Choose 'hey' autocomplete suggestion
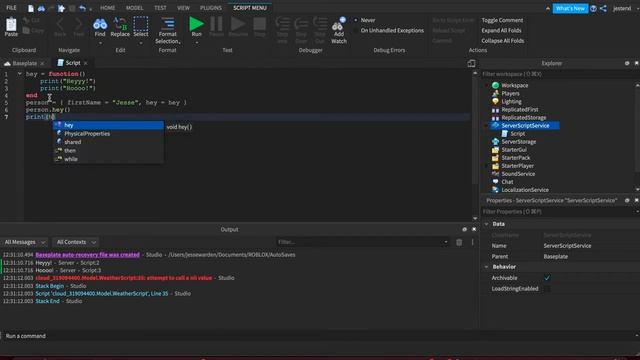 point(109,125)
